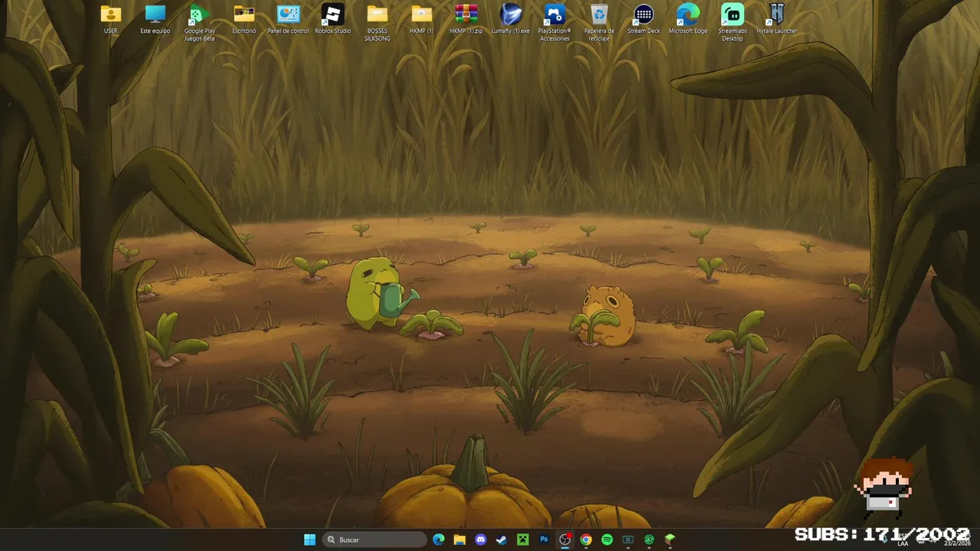The image size is (980, 551).
Task: Open Discord from the taskbar
Action: [x=481, y=540]
